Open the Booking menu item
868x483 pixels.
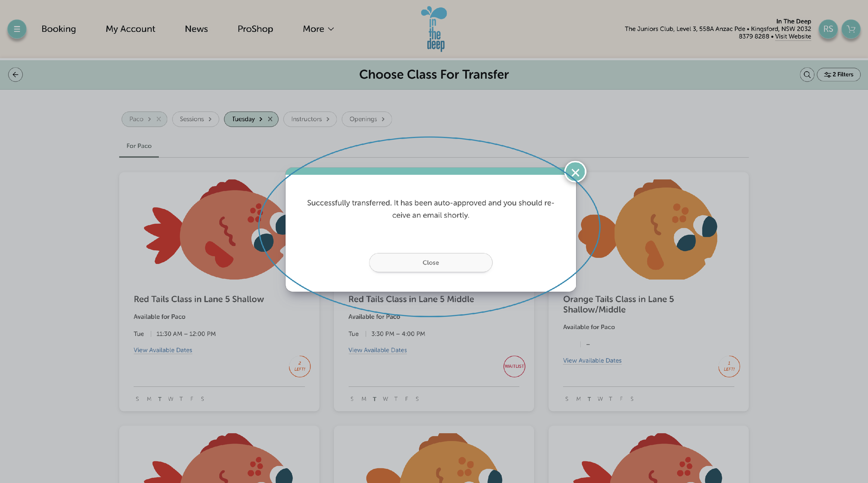click(x=59, y=29)
